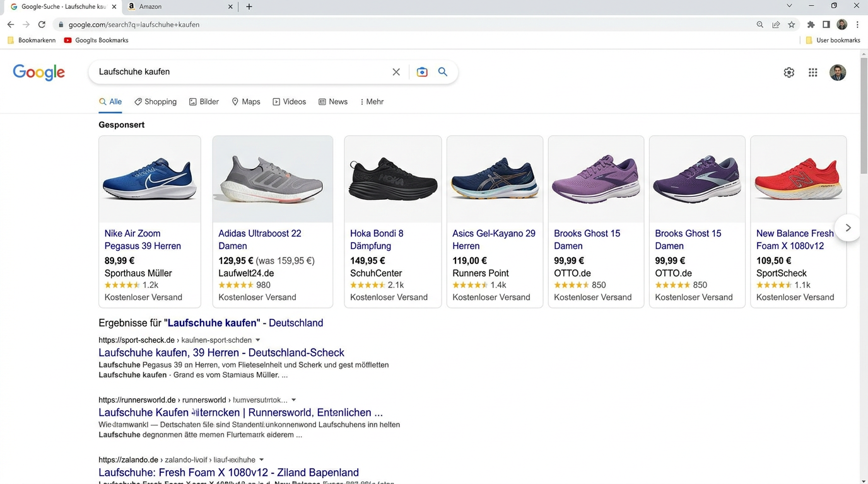
Task: Open the tab search chevron
Action: [789, 6]
